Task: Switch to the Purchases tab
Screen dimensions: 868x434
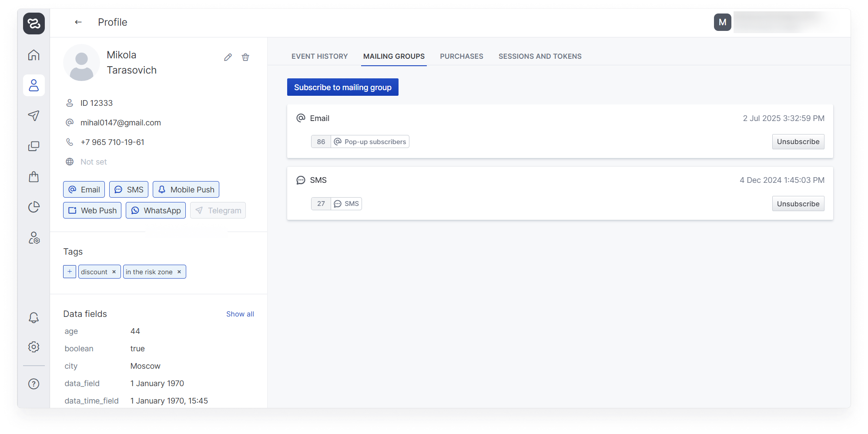Action: tap(461, 56)
